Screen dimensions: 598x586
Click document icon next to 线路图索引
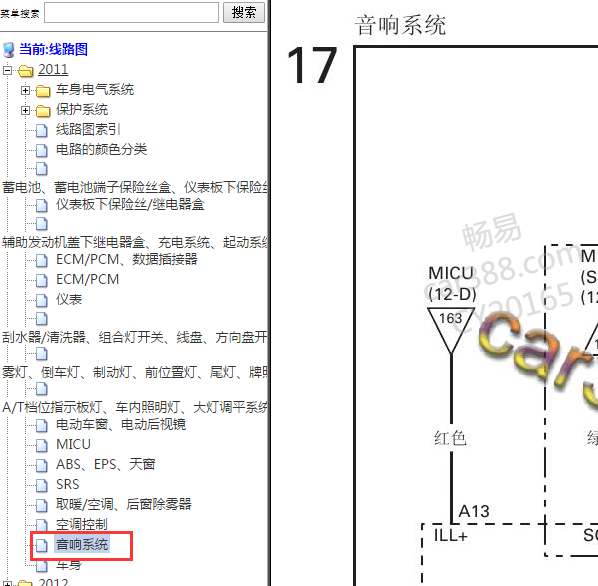coord(42,130)
